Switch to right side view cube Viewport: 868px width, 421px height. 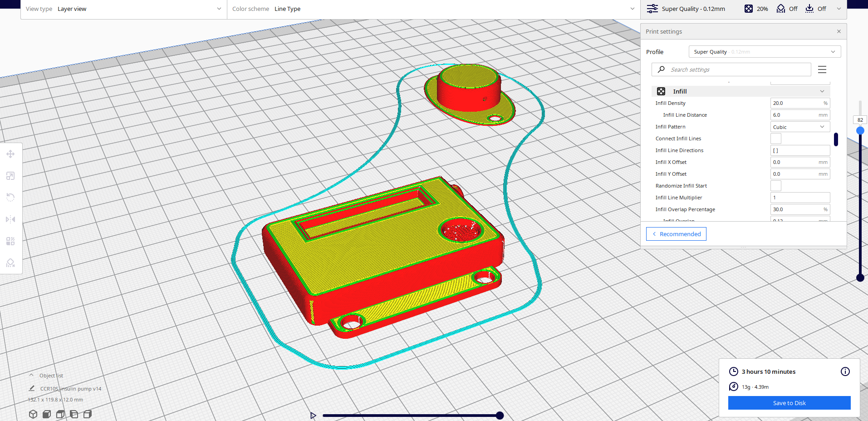point(88,414)
